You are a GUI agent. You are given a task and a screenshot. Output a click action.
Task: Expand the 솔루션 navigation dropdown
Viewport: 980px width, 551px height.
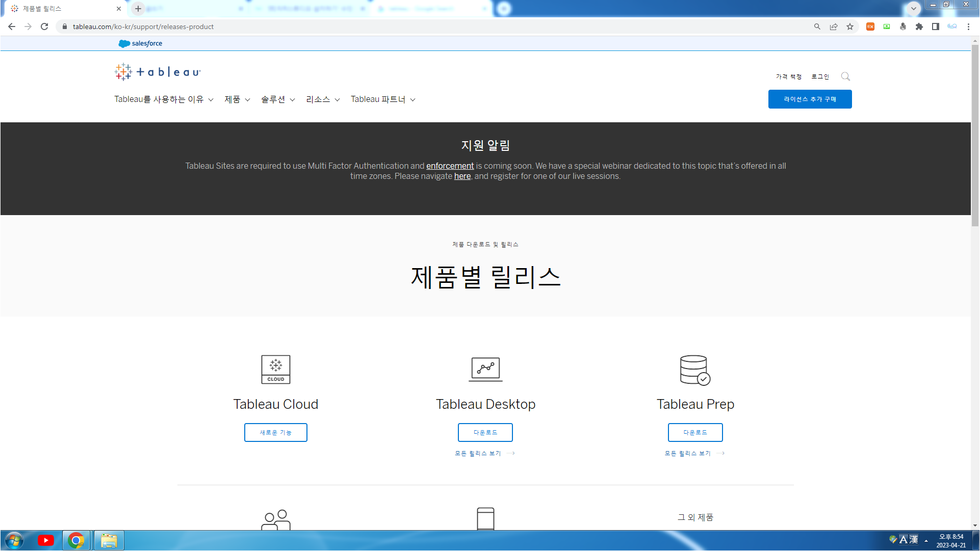click(278, 99)
